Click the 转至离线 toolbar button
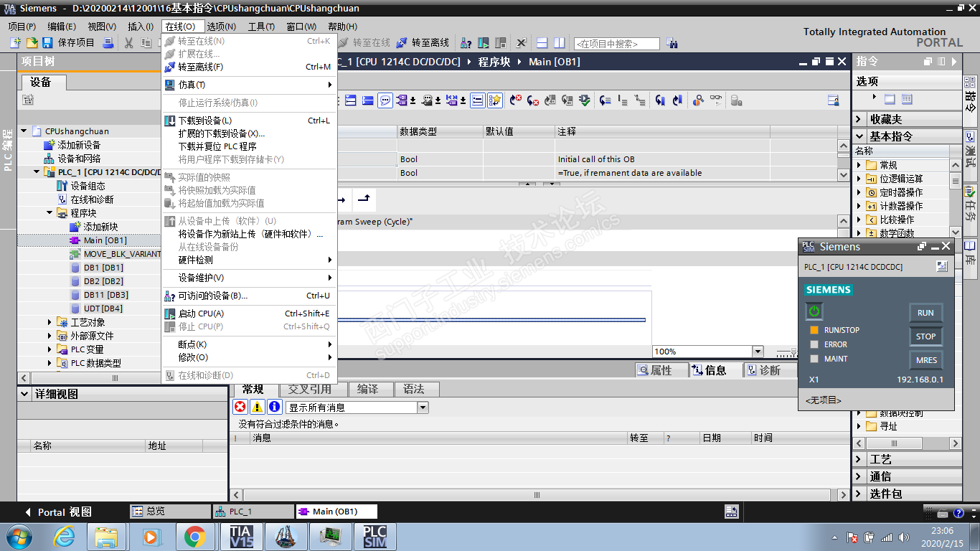This screenshot has width=980, height=551. pos(423,43)
